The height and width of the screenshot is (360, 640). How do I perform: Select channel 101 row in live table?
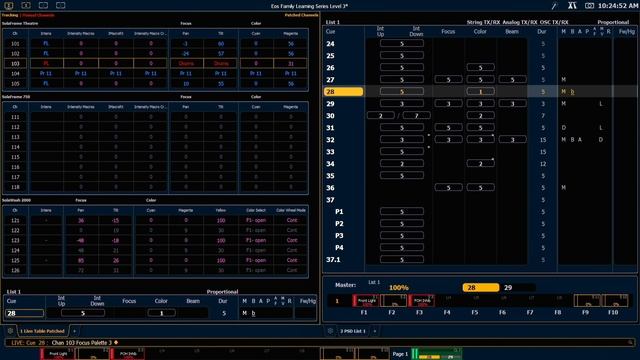coord(155,44)
